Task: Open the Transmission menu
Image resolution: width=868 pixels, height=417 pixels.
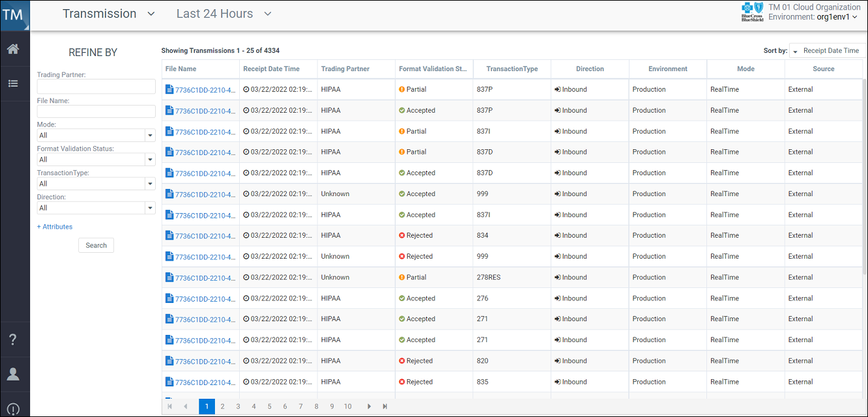Action: tap(109, 13)
